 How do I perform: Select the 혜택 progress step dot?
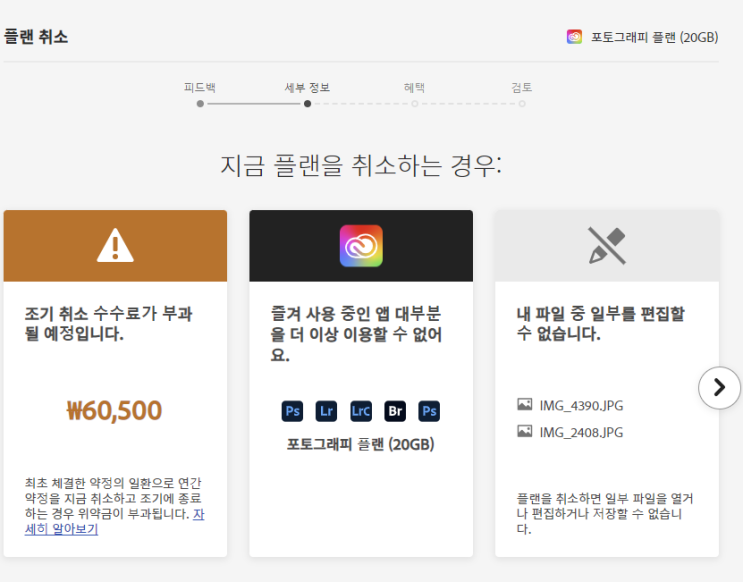point(415,104)
